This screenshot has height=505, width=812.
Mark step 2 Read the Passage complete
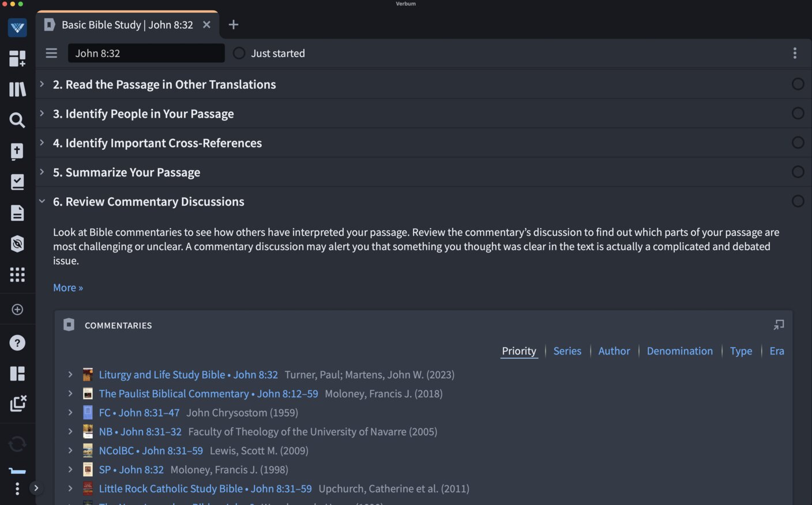[798, 84]
